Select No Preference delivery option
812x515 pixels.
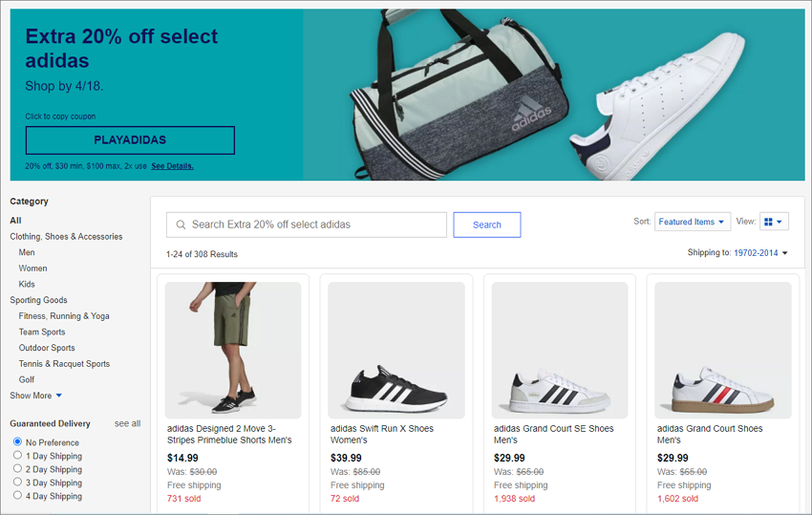17,442
